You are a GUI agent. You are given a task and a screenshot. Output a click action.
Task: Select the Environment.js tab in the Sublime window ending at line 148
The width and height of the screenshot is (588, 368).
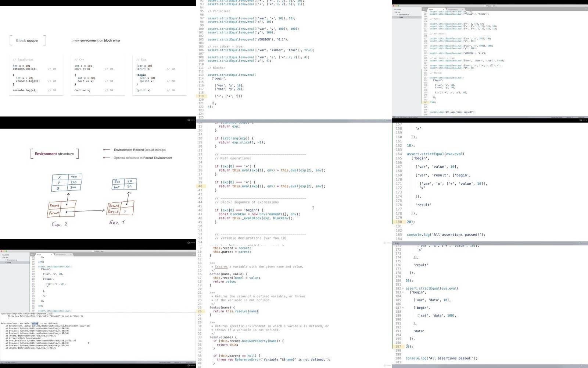[455, 9]
